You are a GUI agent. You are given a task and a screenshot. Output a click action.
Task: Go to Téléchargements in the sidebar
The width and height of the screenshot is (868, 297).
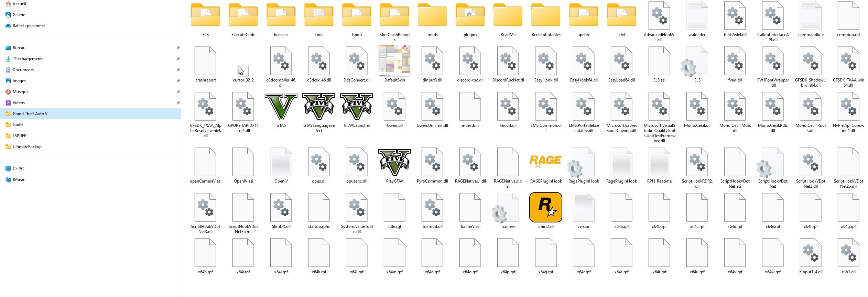click(28, 59)
